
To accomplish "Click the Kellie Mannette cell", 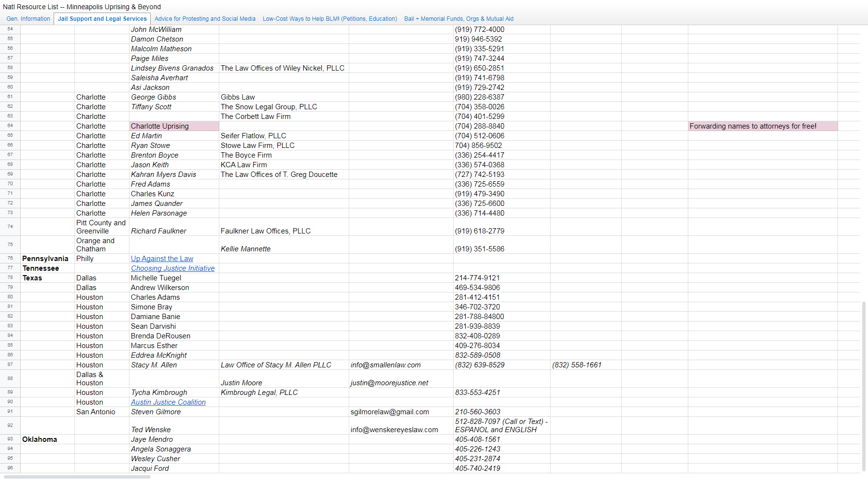I will [x=284, y=245].
